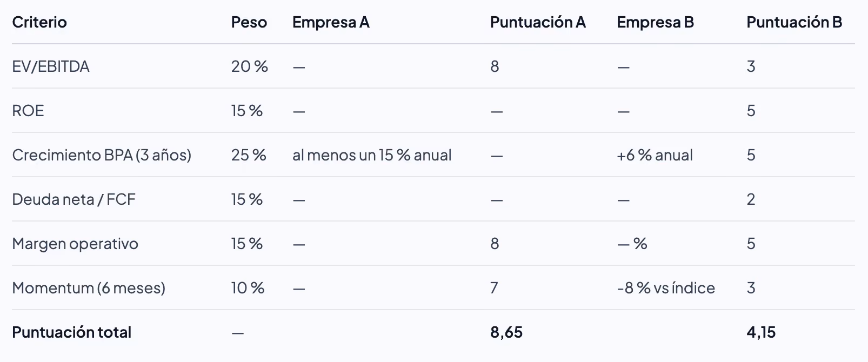Select Crecimiento BPA (3 años) cell
The image size is (868, 362).
102,155
